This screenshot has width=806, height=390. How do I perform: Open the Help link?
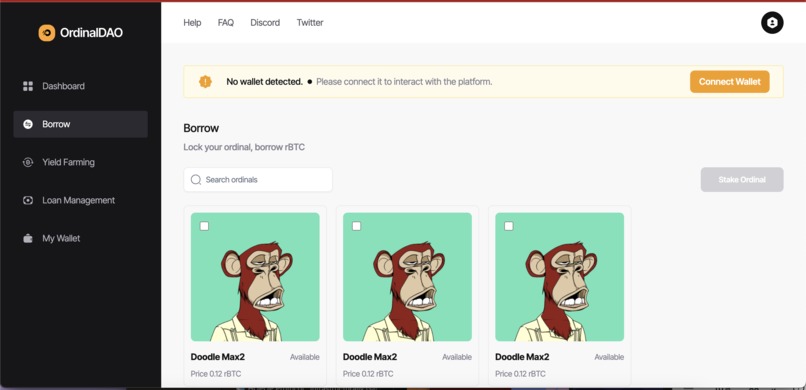coord(192,23)
